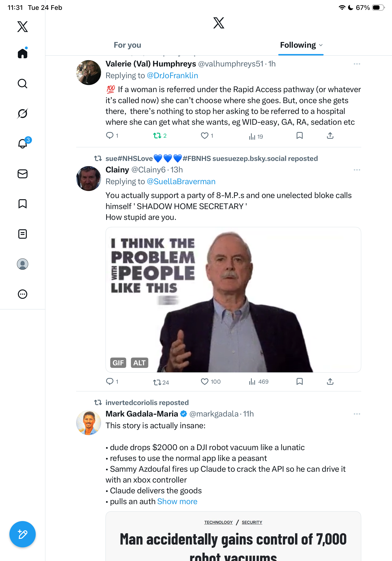The image size is (392, 561).
Task: Open the John Cleese GIF image
Action: 233,300
